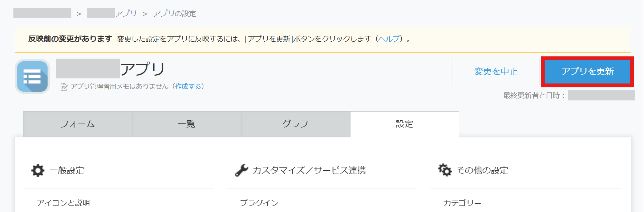Click the 反映前の変更があります notice text

70,39
